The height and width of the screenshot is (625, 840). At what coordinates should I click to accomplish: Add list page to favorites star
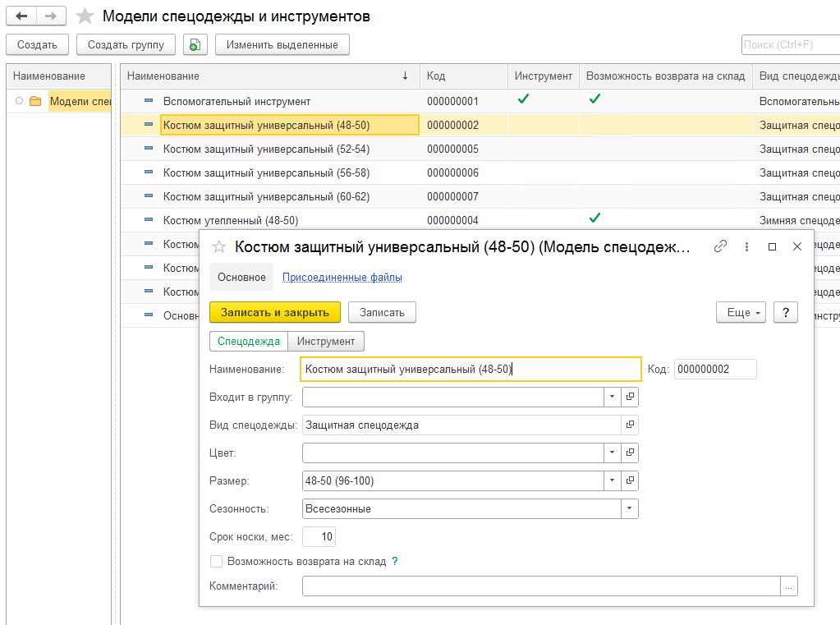tap(85, 16)
